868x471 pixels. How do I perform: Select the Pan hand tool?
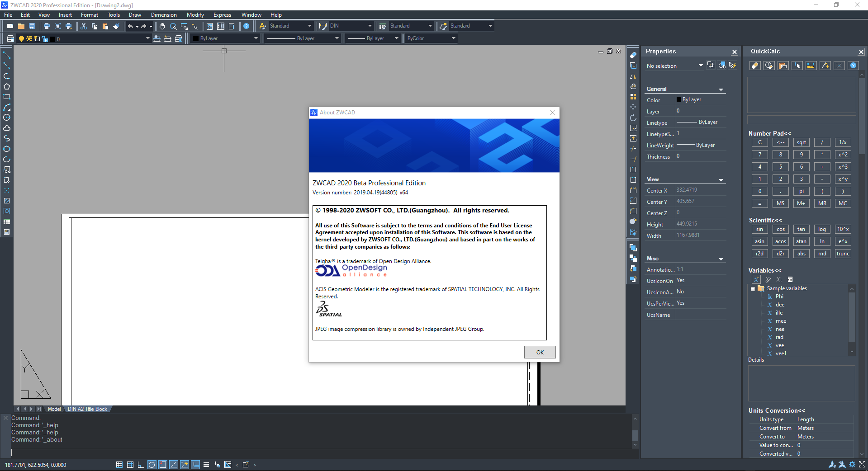point(162,26)
